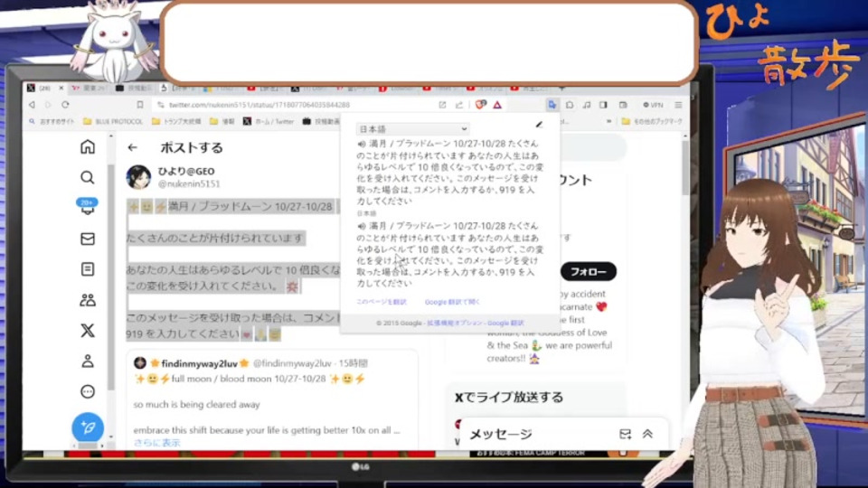Open the messages envelope in sidebar
The image size is (868, 488).
point(88,239)
